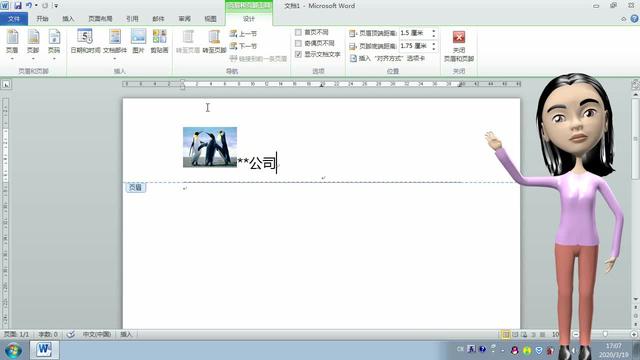Click the Word icon on taskbar
The height and width of the screenshot is (360, 640).
pos(44,350)
